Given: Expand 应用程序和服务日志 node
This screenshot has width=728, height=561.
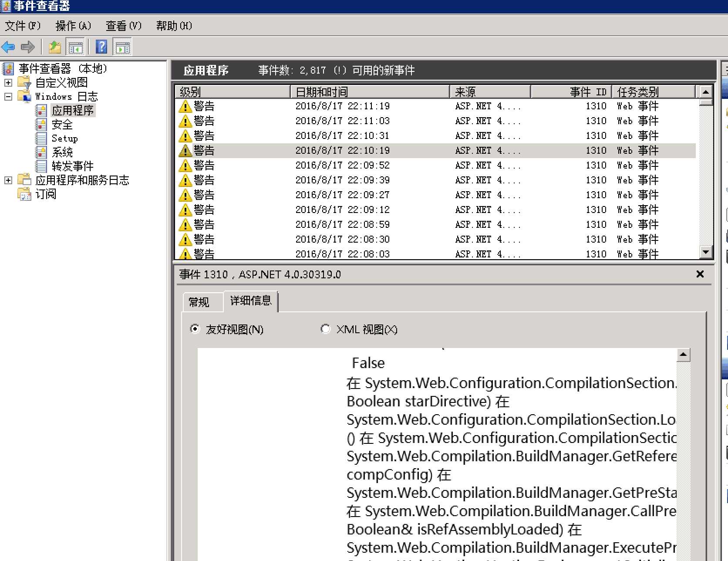Looking at the screenshot, I should pyautogui.click(x=8, y=180).
